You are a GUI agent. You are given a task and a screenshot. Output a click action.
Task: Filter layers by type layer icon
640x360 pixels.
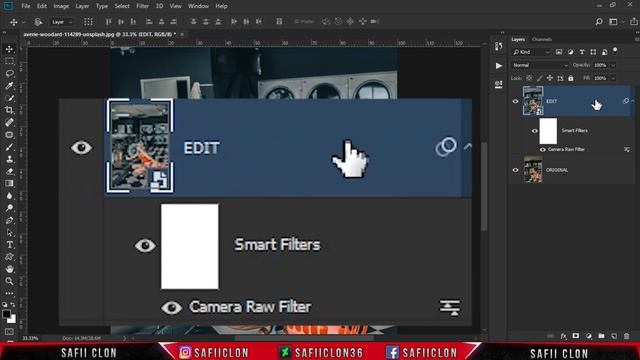[x=582, y=52]
